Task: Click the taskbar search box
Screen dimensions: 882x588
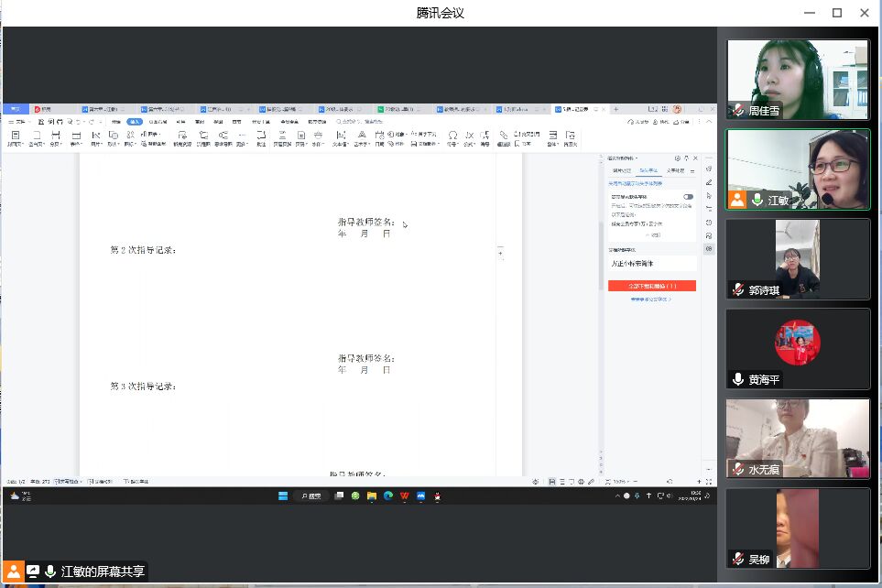Action: (x=312, y=495)
